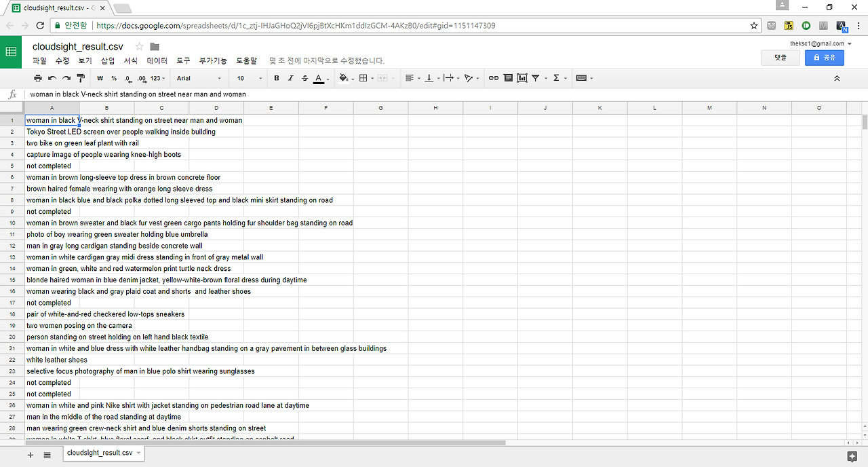Apply Korean won currency format
This screenshot has height=467, width=868.
(x=100, y=79)
